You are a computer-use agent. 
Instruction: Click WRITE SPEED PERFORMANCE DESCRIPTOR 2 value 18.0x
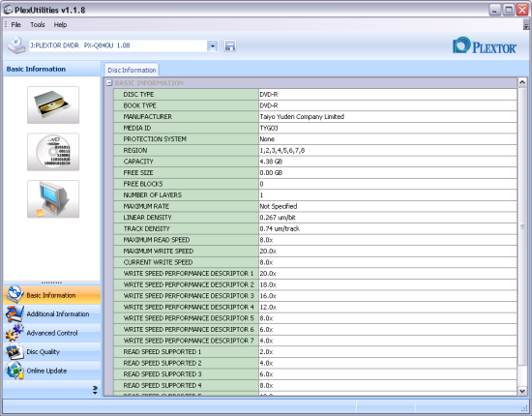[x=268, y=284]
